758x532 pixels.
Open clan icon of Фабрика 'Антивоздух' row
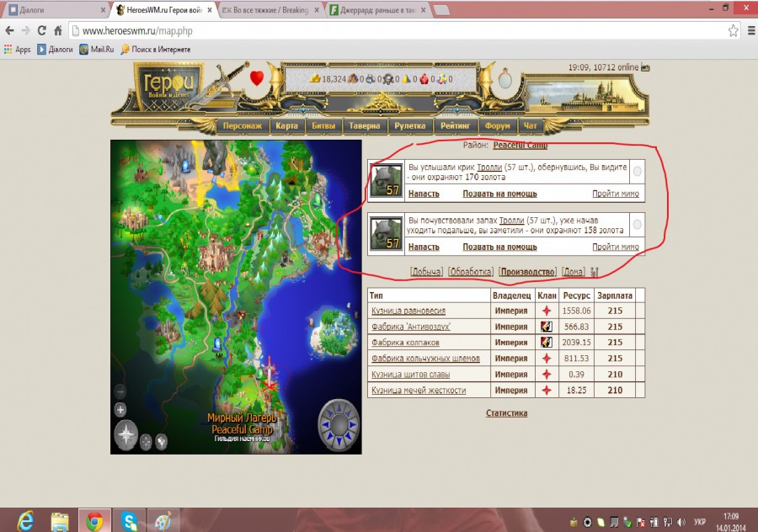pyautogui.click(x=547, y=327)
